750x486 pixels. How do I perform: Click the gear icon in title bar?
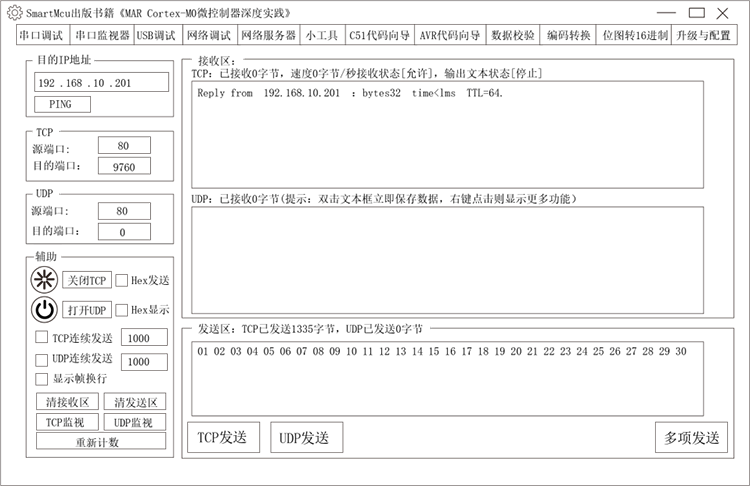click(14, 12)
